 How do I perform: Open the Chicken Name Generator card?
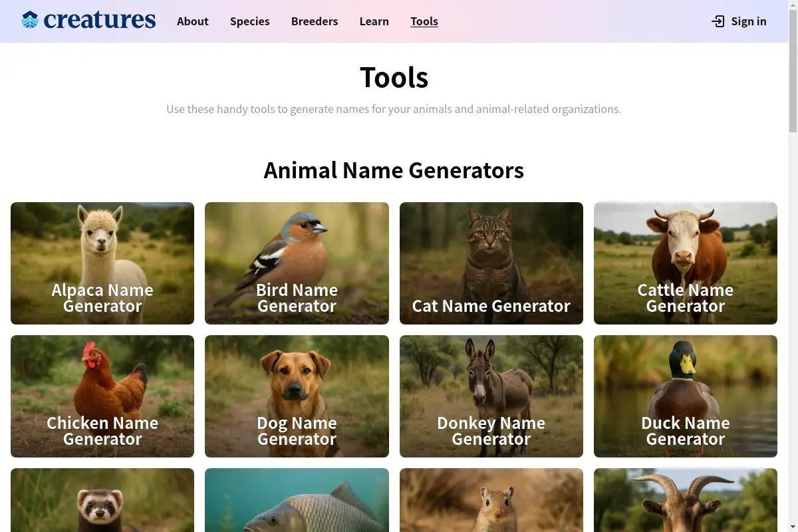102,396
